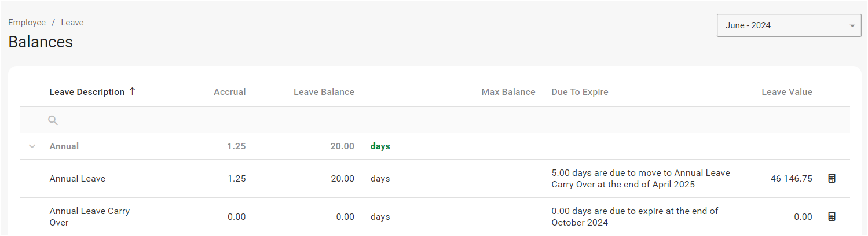Sort by Leave Description column header
Image resolution: width=868 pixels, height=236 pixels.
pos(87,92)
